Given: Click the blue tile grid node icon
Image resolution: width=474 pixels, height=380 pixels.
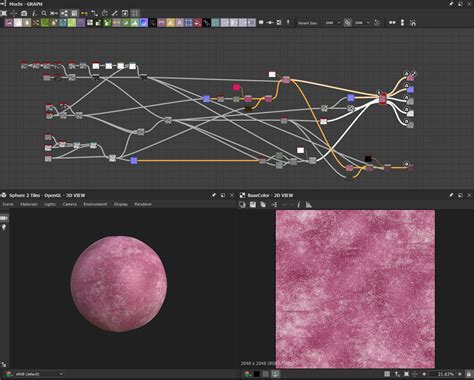Looking at the screenshot, I should coord(189,23).
